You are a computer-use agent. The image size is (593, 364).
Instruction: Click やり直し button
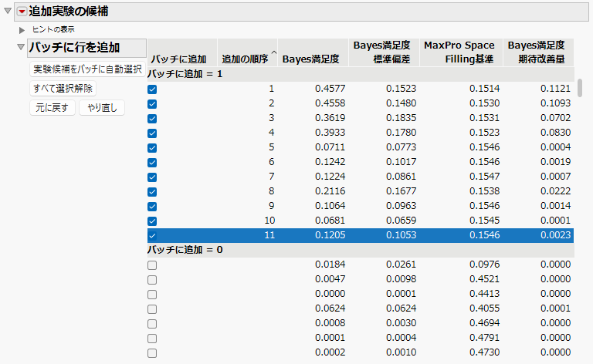(102, 108)
